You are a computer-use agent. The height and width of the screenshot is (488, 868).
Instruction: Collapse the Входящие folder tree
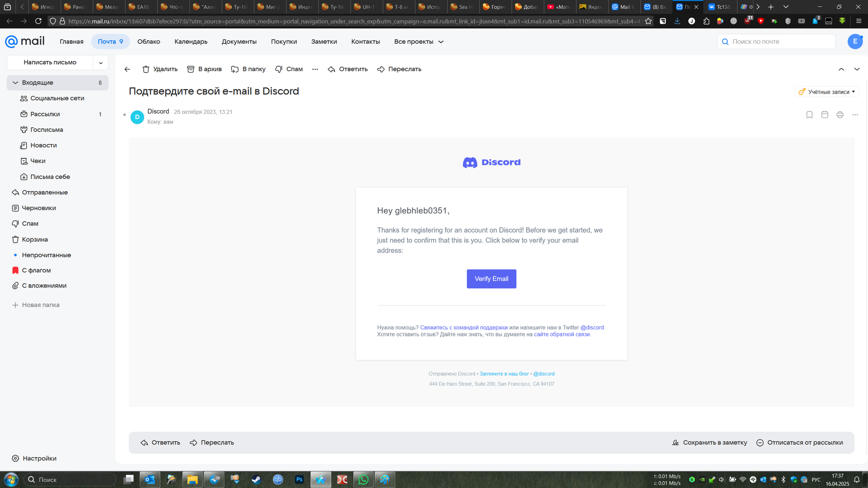(16, 83)
